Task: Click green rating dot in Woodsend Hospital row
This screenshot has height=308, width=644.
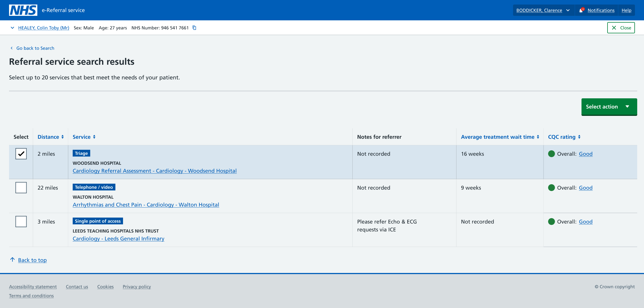Action: click(552, 154)
